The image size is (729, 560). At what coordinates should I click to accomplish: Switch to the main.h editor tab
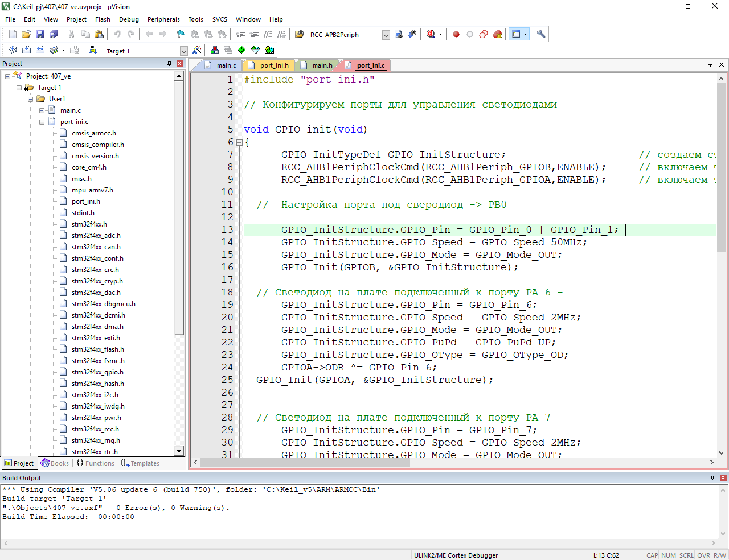click(317, 65)
